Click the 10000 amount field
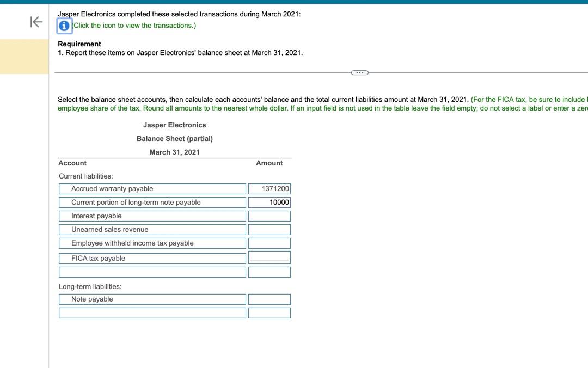This screenshot has height=368, width=588. pyautogui.click(x=269, y=202)
